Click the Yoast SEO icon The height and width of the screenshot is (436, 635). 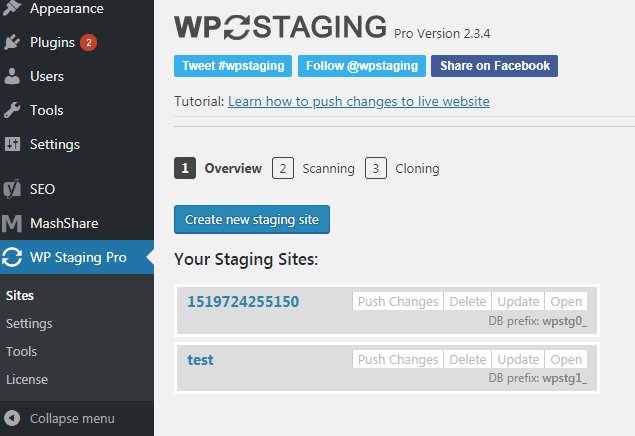click(12, 189)
